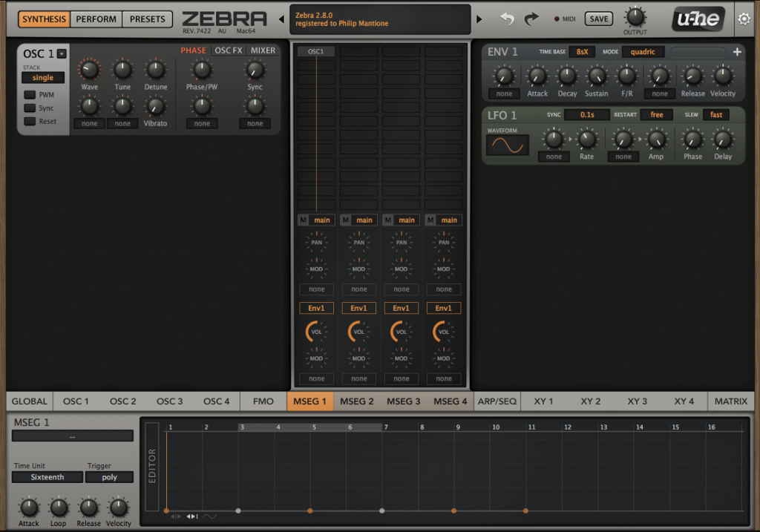760x532 pixels.
Task: Adjust the OUTPUT knob
Action: click(x=635, y=17)
